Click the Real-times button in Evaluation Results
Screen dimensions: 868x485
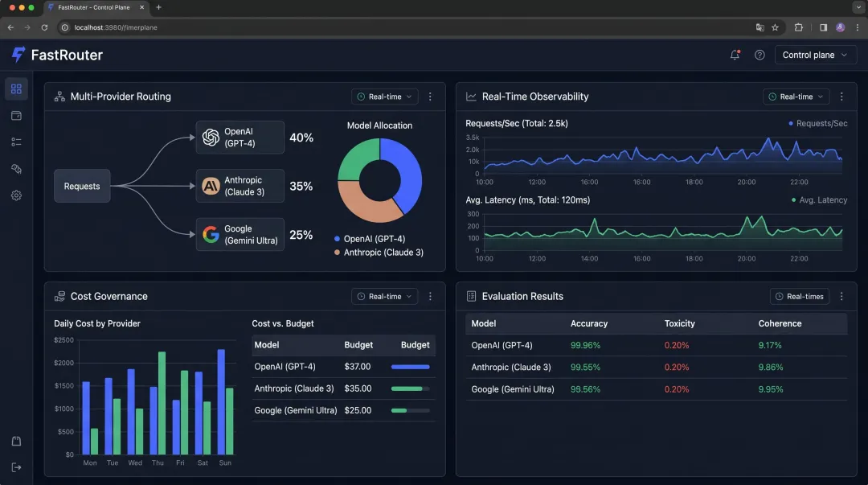tap(800, 297)
